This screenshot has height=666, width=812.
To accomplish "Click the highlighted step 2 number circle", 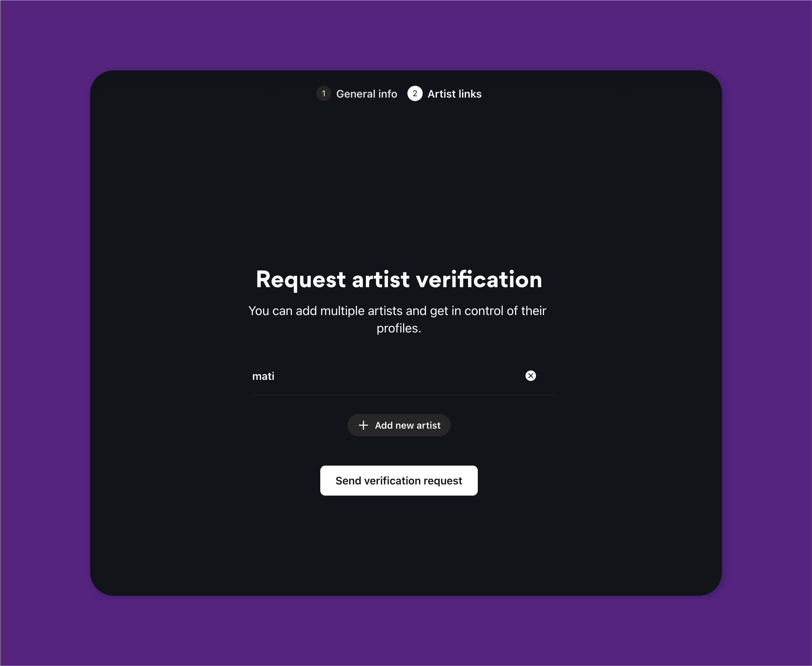I will pyautogui.click(x=415, y=94).
